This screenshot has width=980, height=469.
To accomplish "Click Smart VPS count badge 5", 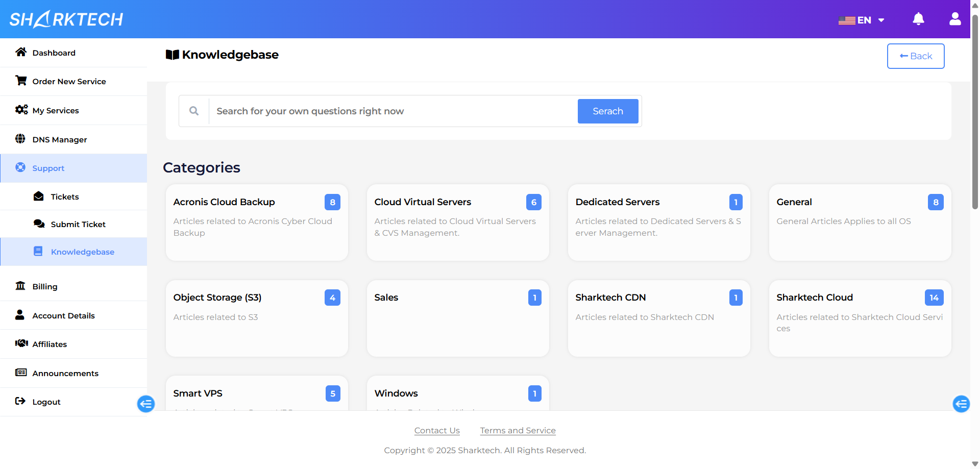I will tap(333, 393).
